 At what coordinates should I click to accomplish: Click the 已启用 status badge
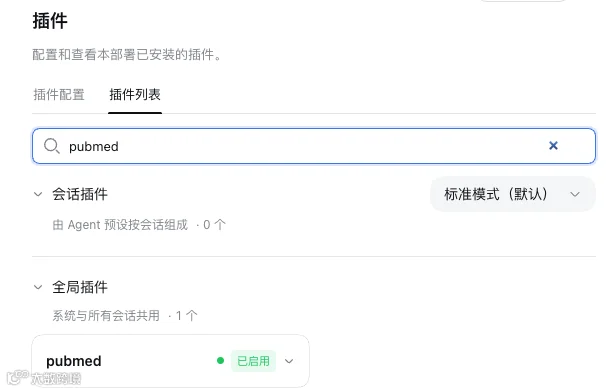[253, 361]
